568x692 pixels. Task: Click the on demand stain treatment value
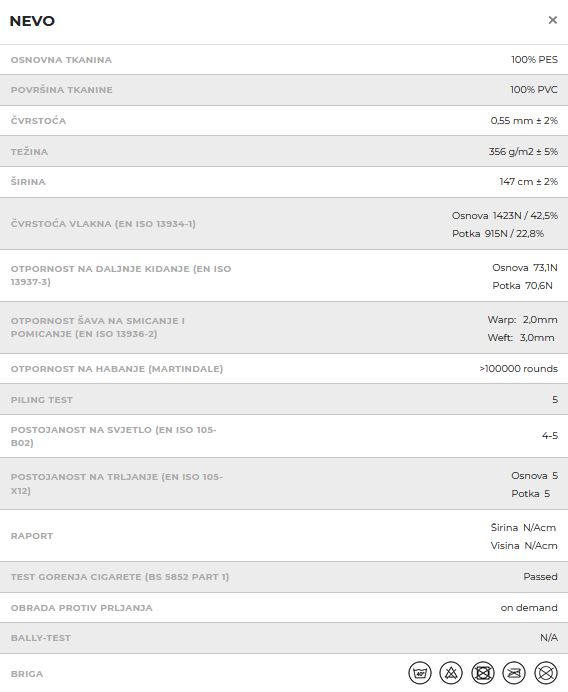[x=529, y=607]
